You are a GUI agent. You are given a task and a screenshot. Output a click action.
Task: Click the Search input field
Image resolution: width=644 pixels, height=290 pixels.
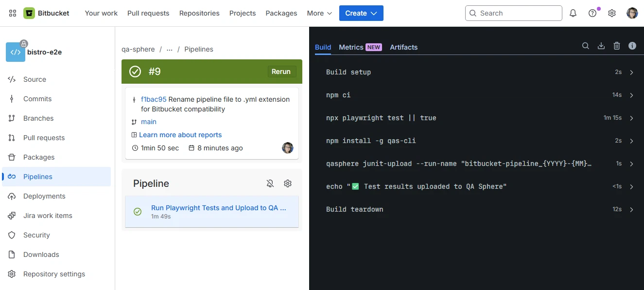[513, 13]
